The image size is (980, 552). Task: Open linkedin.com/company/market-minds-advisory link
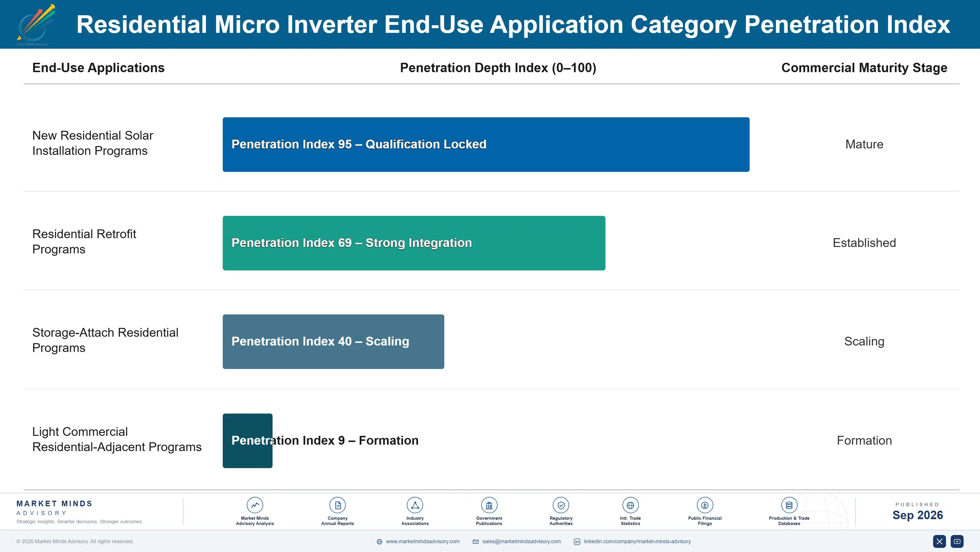(x=637, y=541)
